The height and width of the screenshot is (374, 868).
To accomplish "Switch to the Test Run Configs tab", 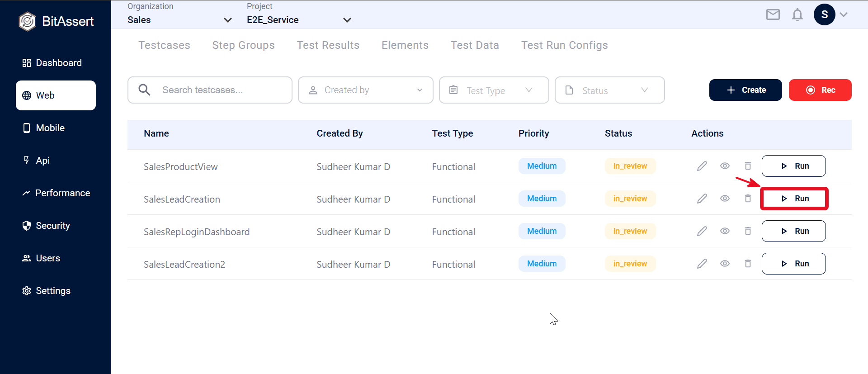I will pyautogui.click(x=565, y=45).
